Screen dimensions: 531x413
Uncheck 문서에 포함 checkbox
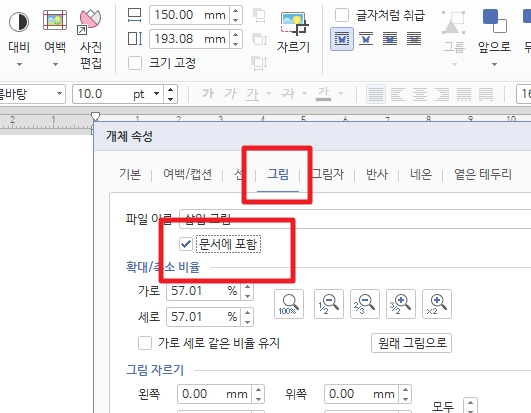[x=186, y=244]
